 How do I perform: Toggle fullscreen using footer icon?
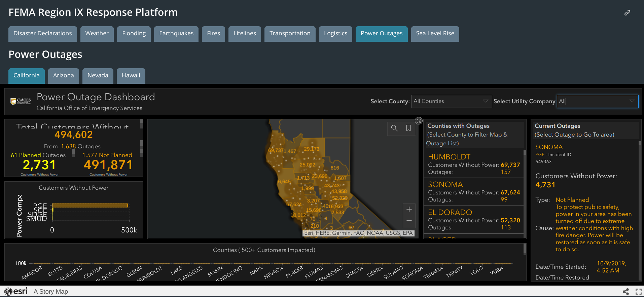(x=638, y=292)
